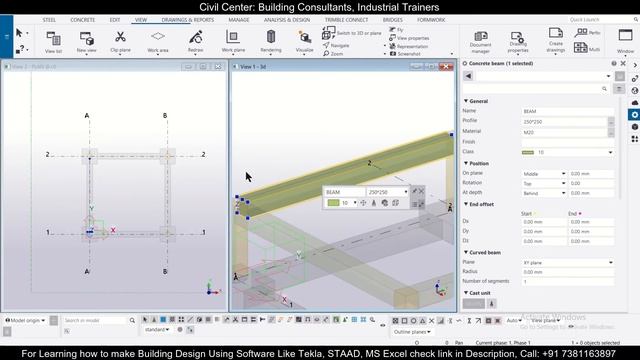Open Drawing properties

tap(518, 42)
